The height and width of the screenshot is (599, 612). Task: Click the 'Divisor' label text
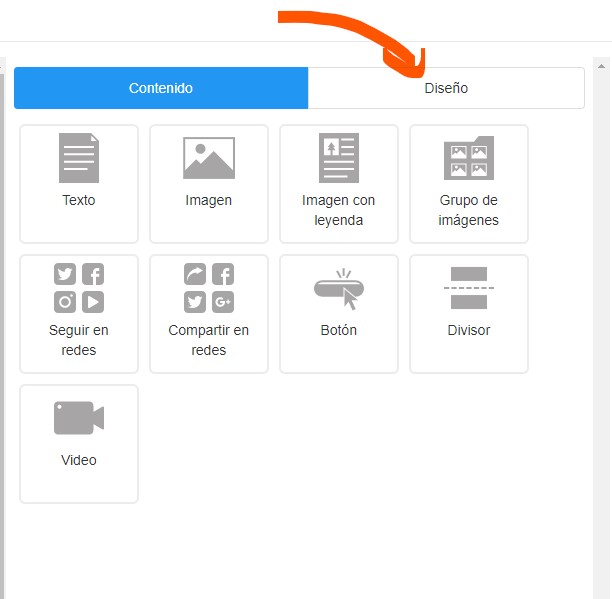click(x=469, y=330)
